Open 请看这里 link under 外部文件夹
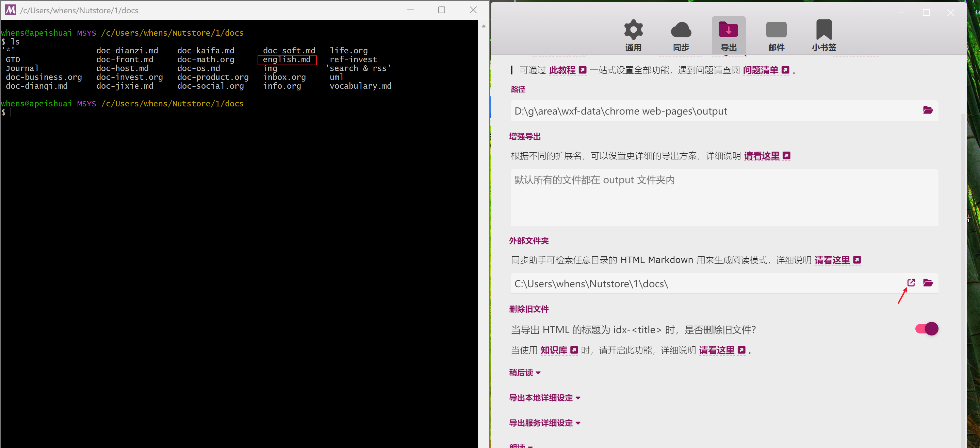This screenshot has height=448, width=980. [x=832, y=260]
